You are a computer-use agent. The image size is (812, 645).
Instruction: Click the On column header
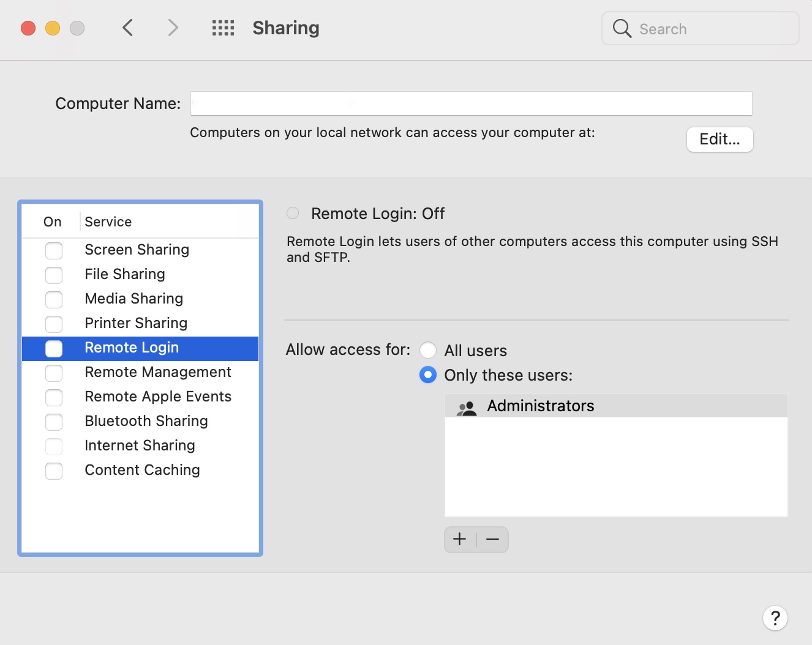[53, 222]
